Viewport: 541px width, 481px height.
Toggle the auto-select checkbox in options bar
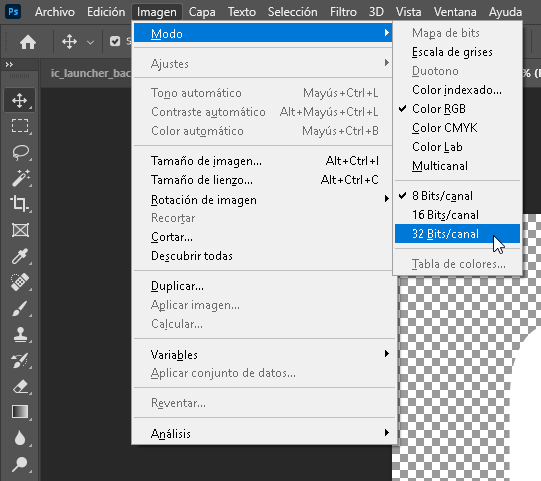click(115, 42)
